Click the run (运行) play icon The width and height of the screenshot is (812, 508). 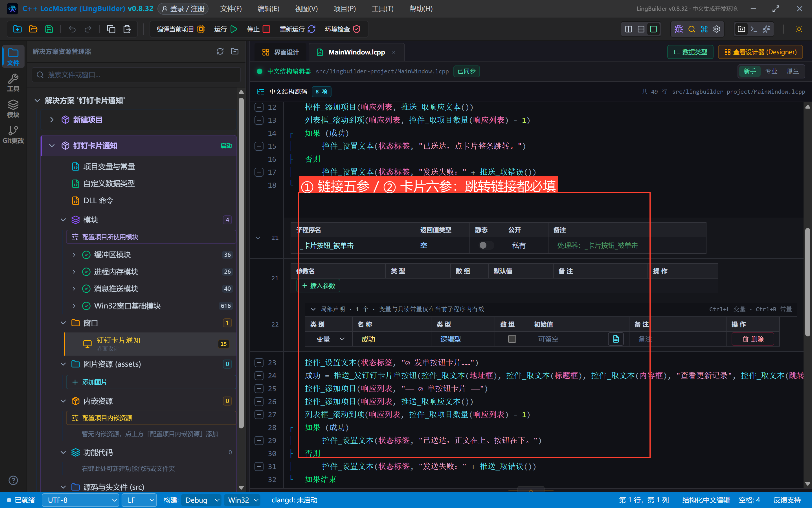(x=234, y=29)
